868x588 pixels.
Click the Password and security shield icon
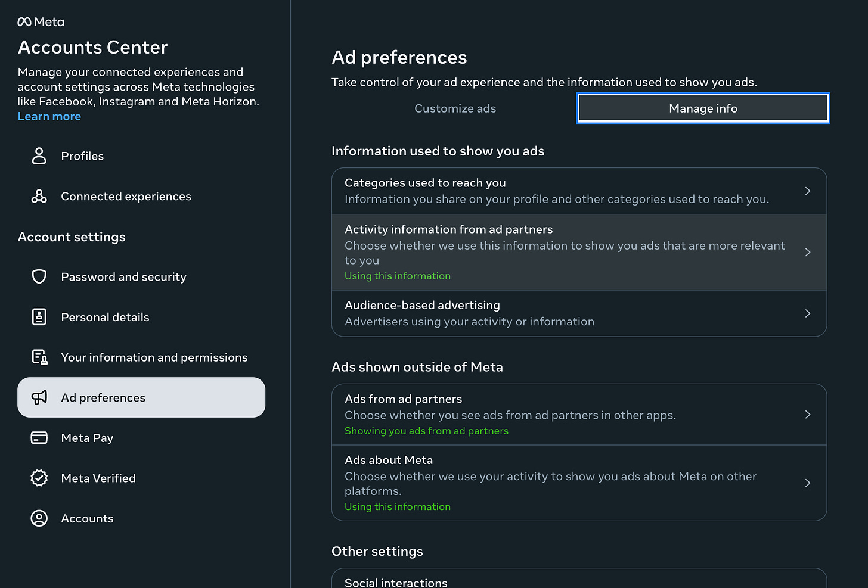coord(39,276)
